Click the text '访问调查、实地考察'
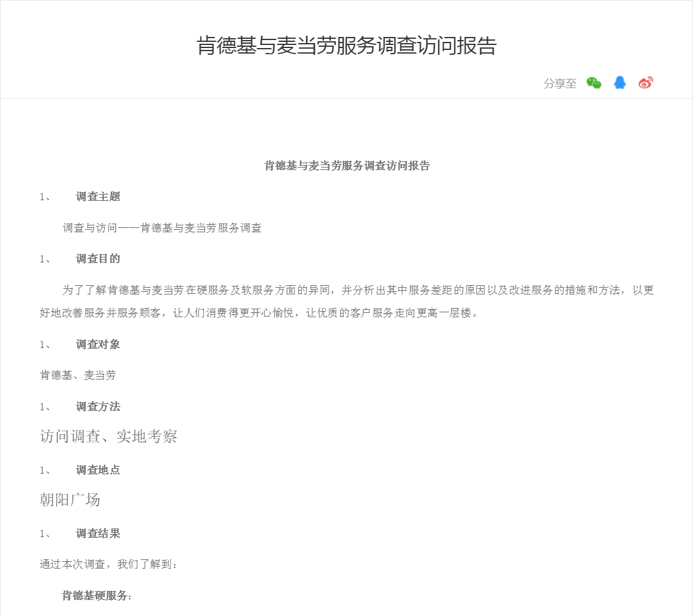This screenshot has width=693, height=616. pos(108,437)
